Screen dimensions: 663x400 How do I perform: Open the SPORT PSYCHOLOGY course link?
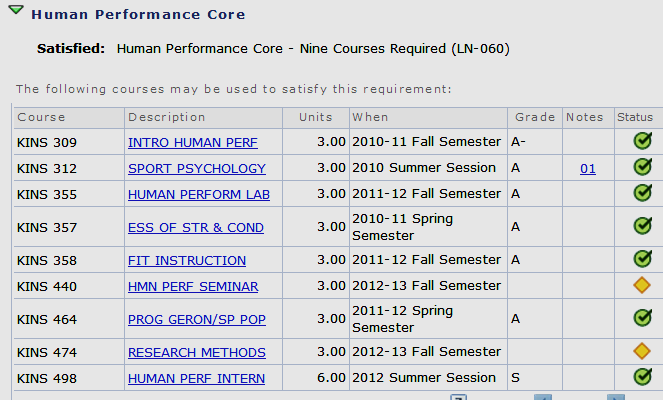click(197, 169)
